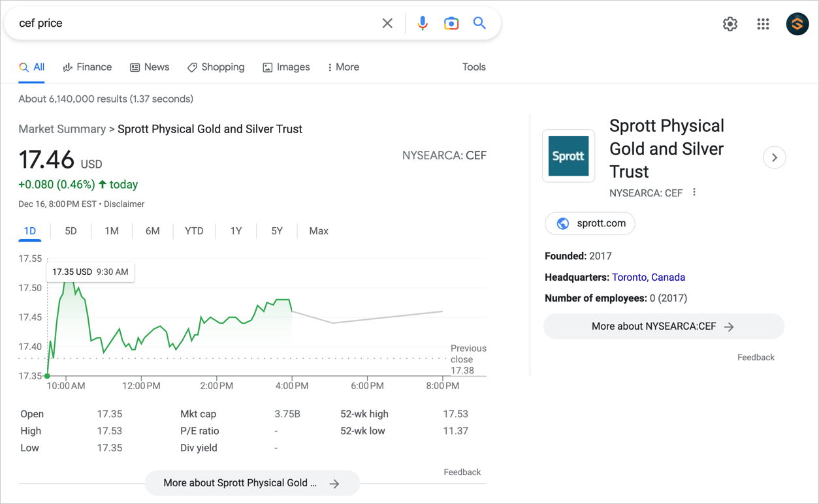The width and height of the screenshot is (819, 504).
Task: Select the 5D chart range
Action: [71, 231]
